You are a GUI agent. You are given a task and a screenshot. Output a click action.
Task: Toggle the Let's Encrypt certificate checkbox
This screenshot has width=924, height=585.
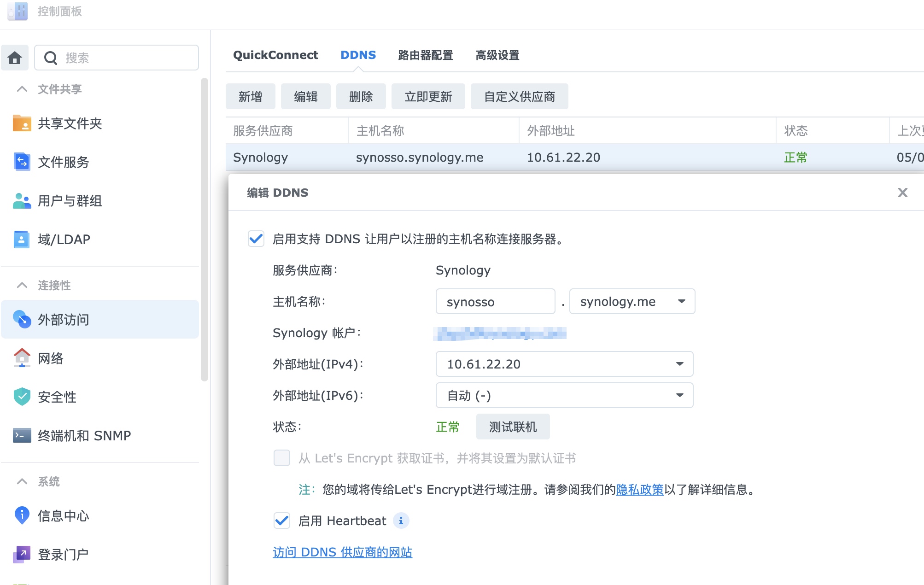tap(281, 458)
